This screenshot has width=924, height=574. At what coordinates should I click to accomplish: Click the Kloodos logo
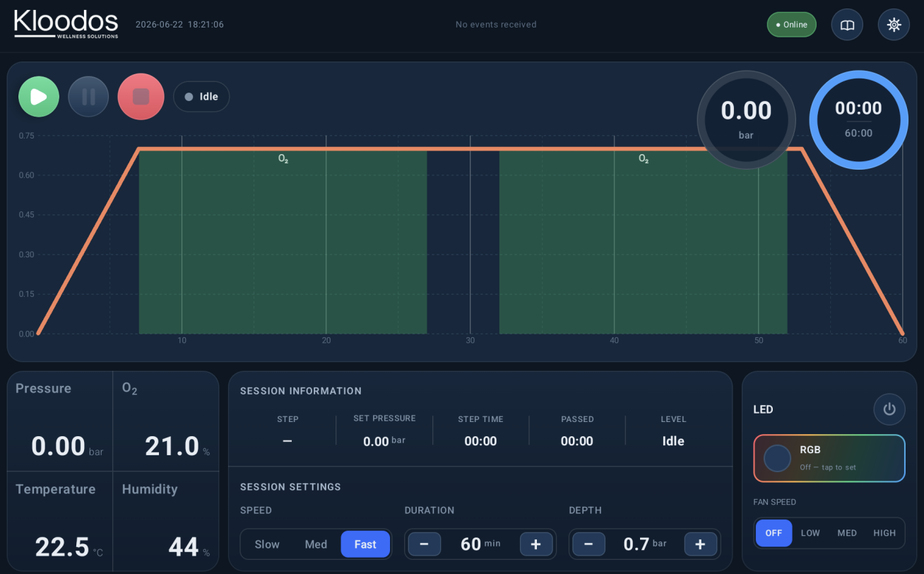[66, 23]
